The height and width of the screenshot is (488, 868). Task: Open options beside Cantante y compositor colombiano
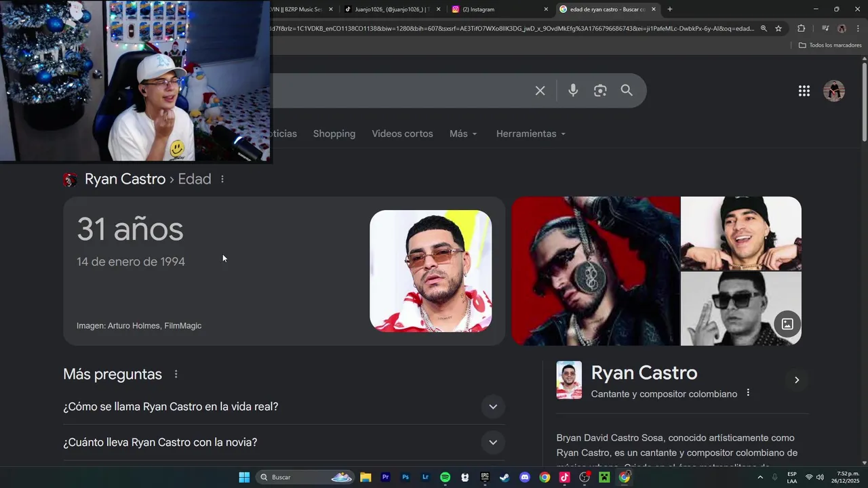point(748,392)
